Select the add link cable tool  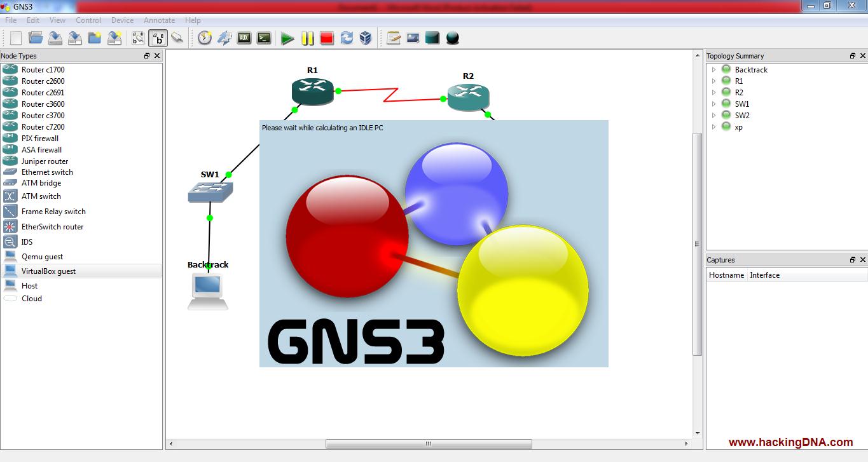click(177, 38)
